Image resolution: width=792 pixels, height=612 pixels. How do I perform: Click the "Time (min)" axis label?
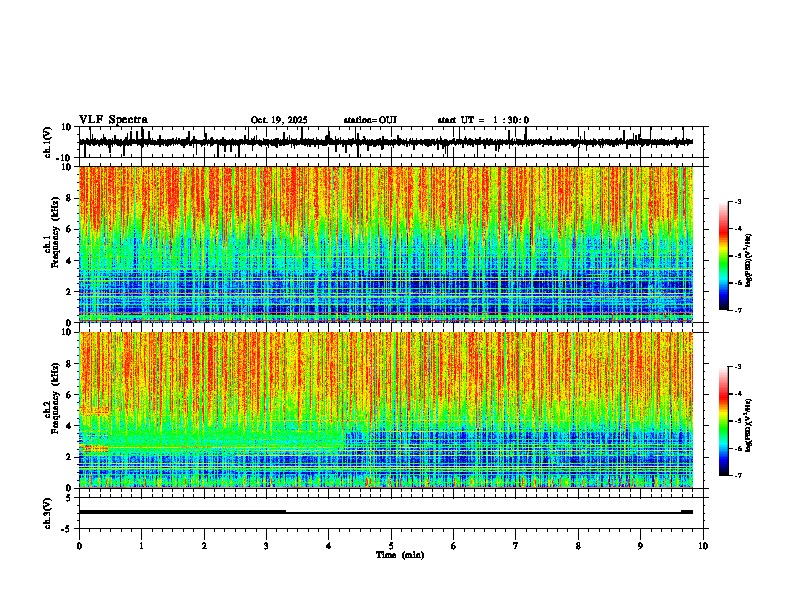tap(400, 555)
